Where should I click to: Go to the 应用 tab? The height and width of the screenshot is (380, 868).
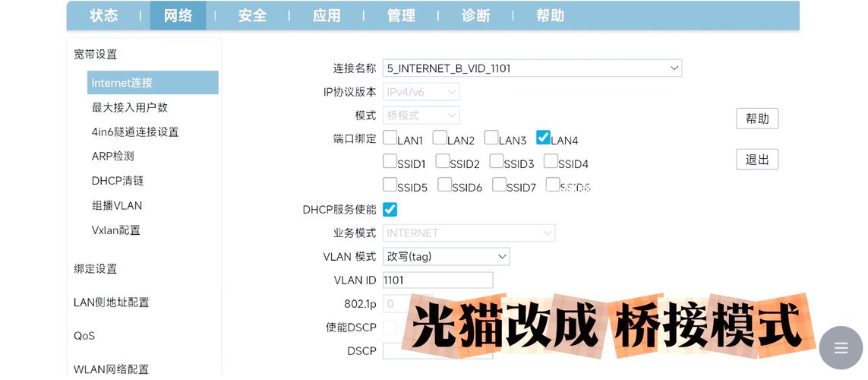(x=327, y=15)
